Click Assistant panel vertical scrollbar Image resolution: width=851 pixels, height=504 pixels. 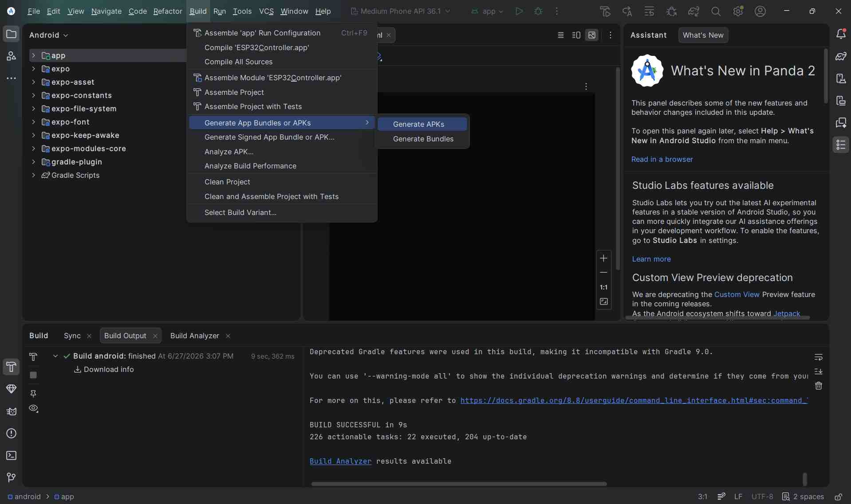coord(826,76)
